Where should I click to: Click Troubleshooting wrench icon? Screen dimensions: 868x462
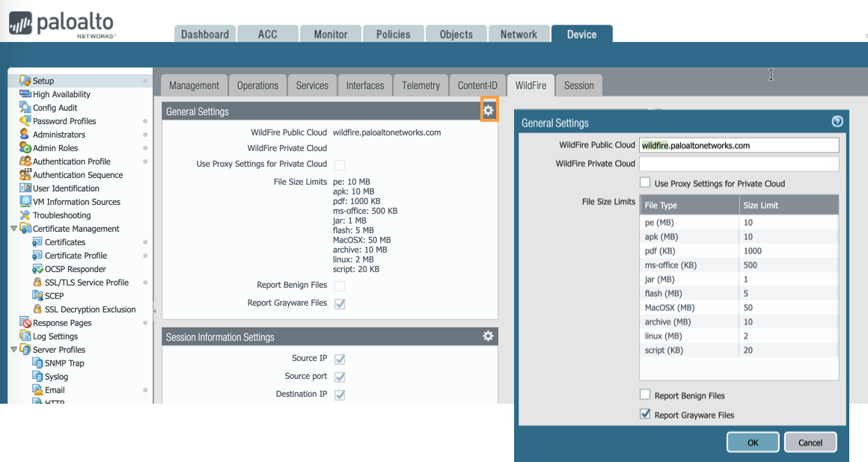[x=25, y=215]
